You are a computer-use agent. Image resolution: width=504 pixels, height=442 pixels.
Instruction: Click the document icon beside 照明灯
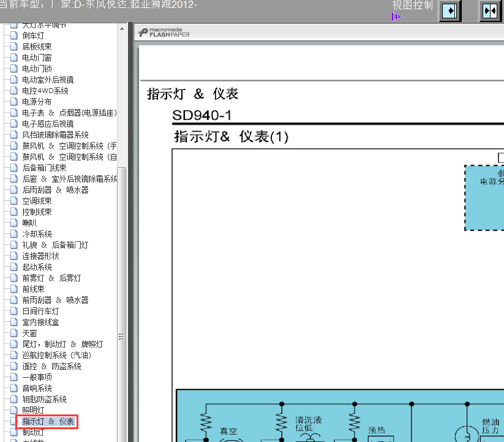tap(14, 410)
